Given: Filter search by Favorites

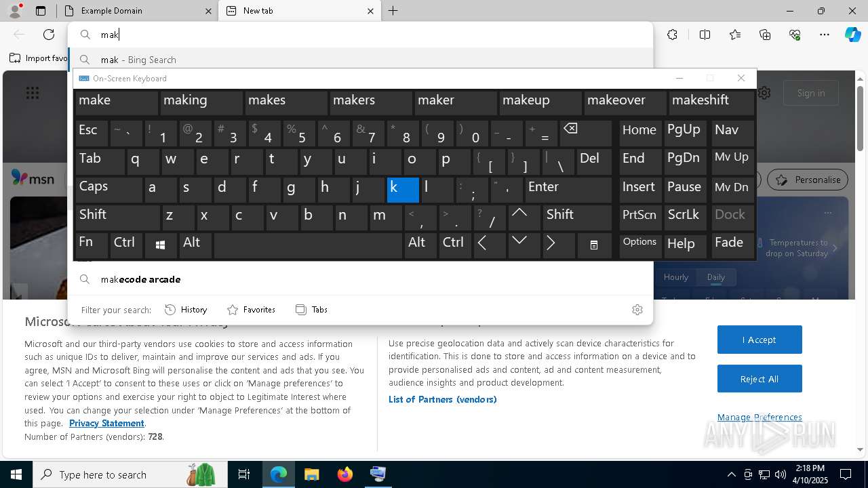Looking at the screenshot, I should click(x=251, y=310).
